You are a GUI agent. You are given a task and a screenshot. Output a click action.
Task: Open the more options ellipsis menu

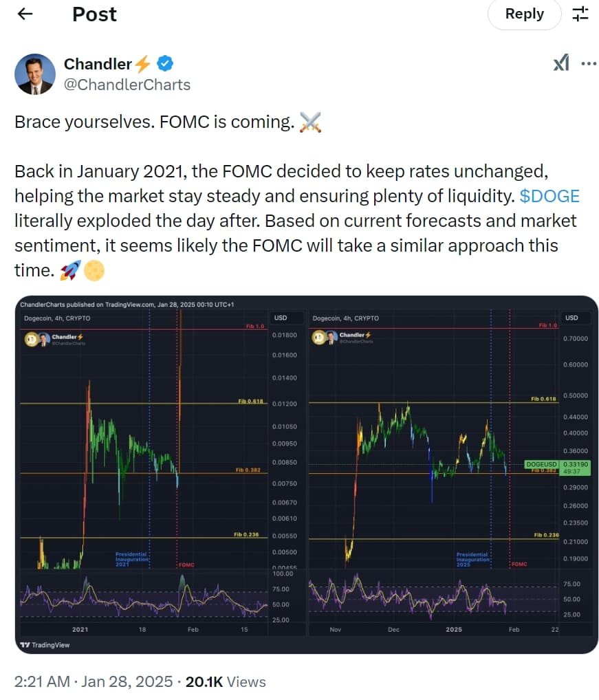coord(588,63)
